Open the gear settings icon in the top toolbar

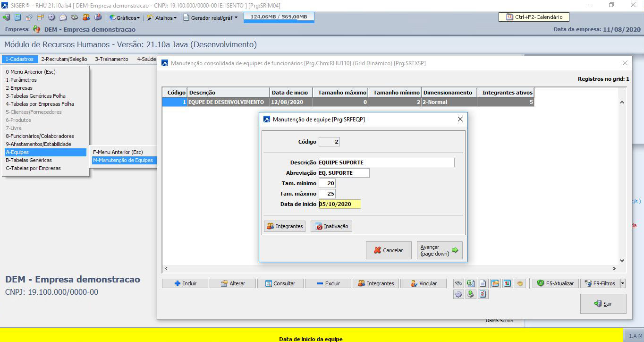coord(51,17)
